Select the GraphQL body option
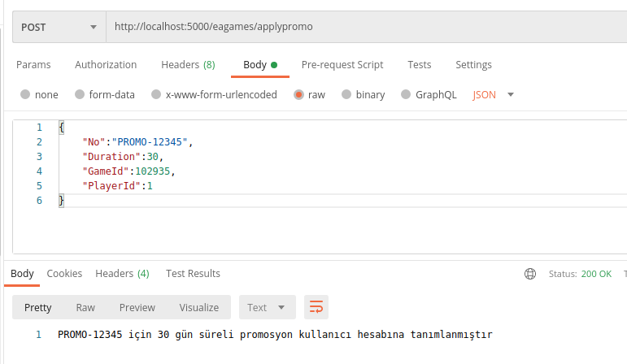Screen dimensions: 627x364 coord(406,94)
